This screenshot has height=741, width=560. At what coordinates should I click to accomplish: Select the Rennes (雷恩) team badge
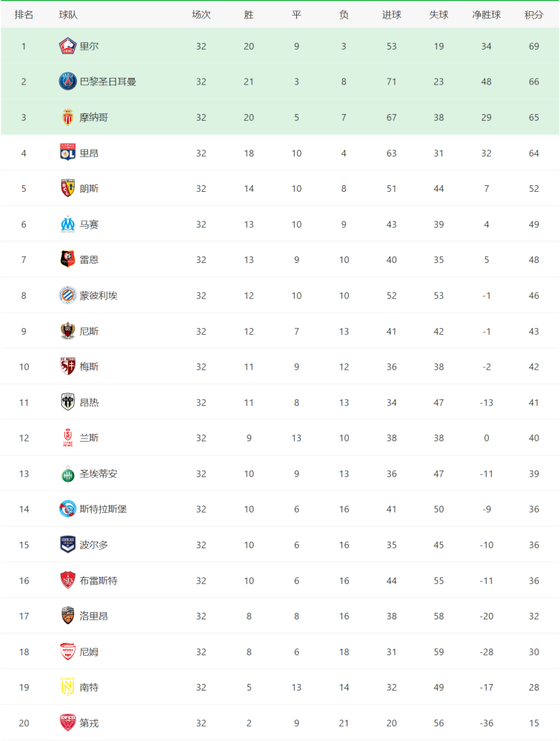[x=67, y=259]
